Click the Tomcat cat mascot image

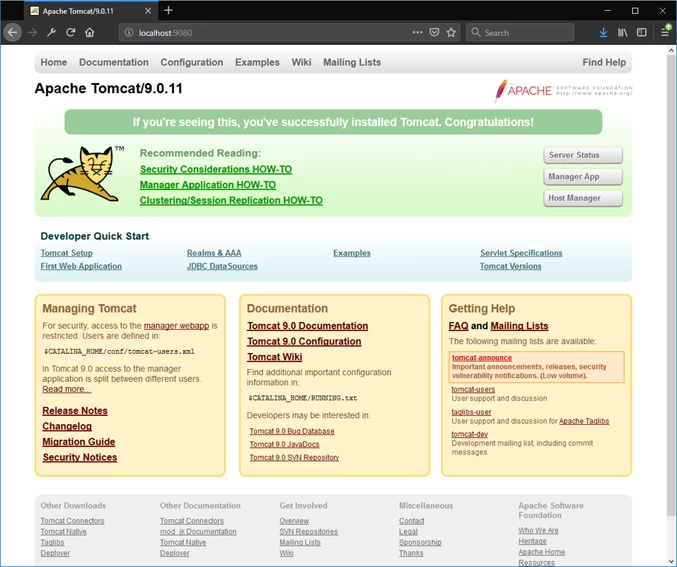(x=82, y=174)
